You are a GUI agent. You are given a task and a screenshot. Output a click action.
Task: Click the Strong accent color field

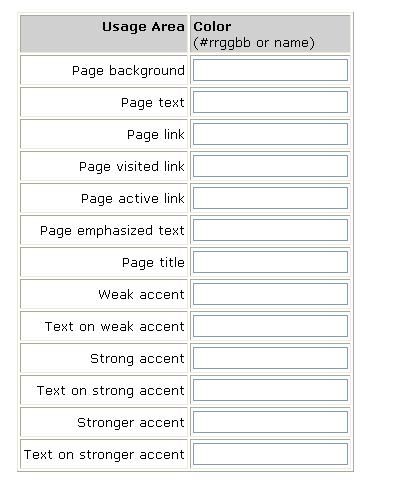tap(270, 358)
